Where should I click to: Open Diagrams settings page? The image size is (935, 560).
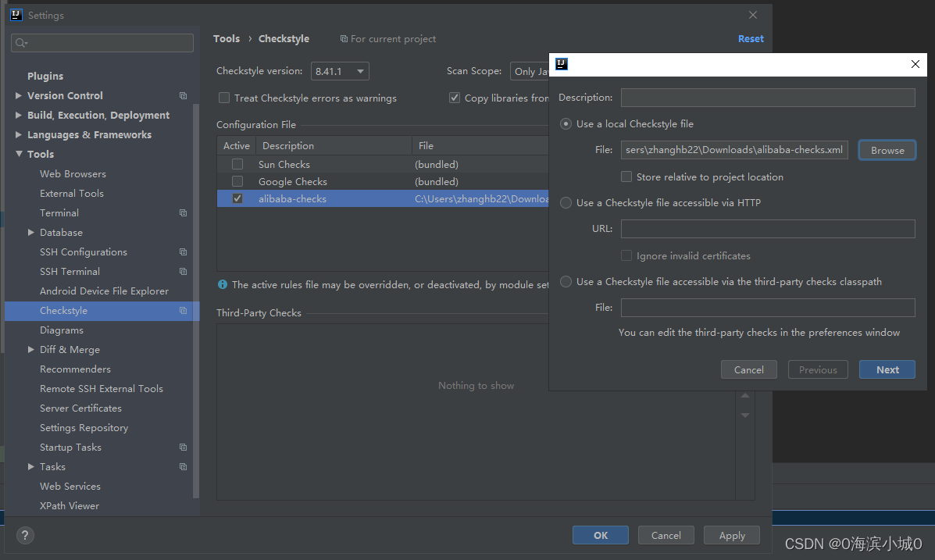(x=62, y=330)
